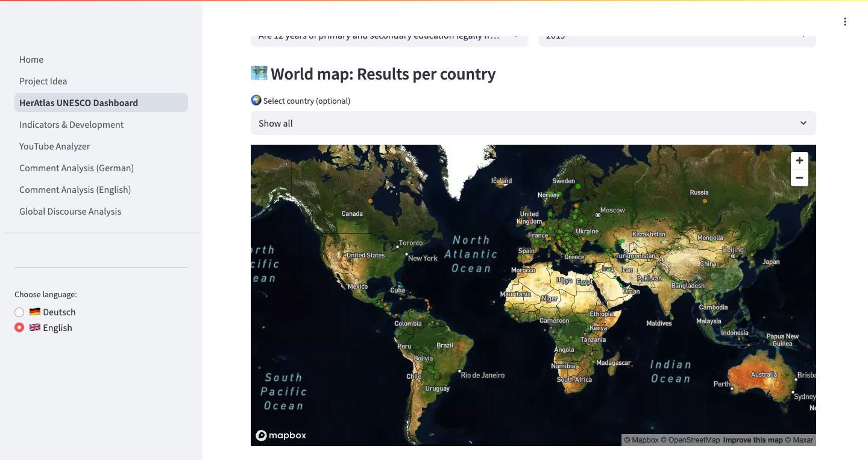Screen dimensions: 868x460
Task: Click the Moscow city marker
Action: (x=598, y=215)
